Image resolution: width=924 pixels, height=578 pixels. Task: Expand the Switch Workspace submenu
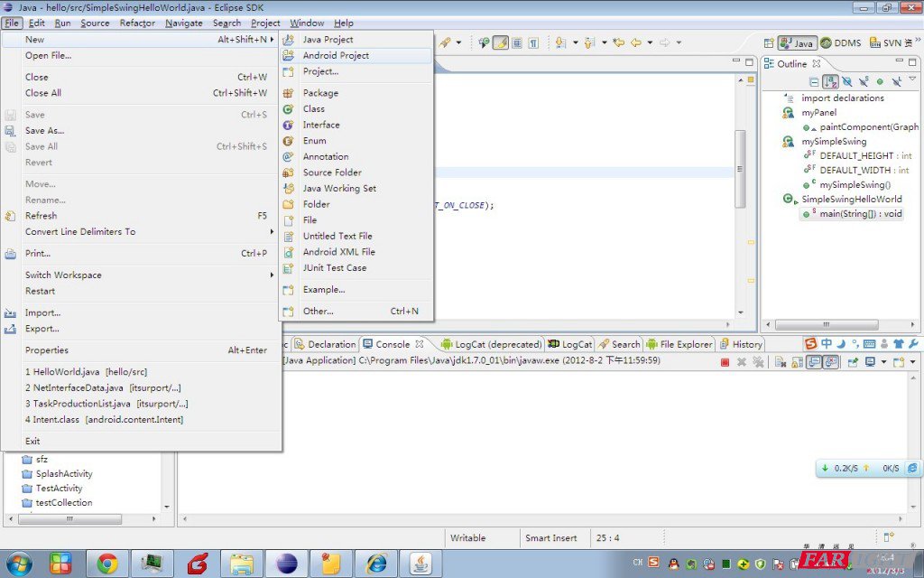pyautogui.click(x=141, y=275)
